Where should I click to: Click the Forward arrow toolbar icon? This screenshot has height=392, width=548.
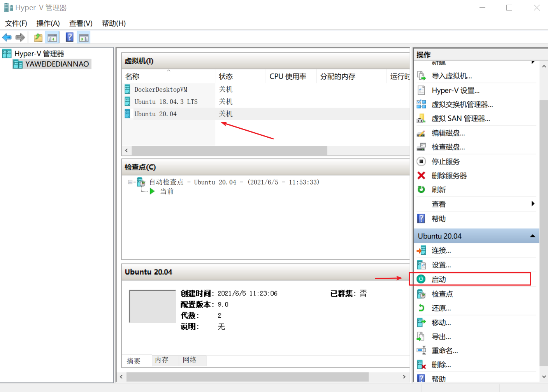[x=20, y=37]
